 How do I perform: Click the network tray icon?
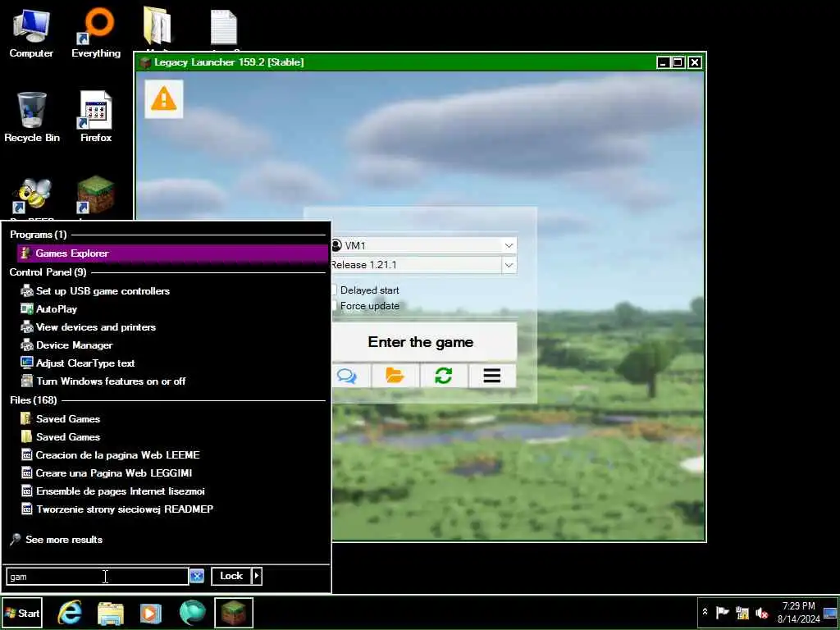point(742,612)
